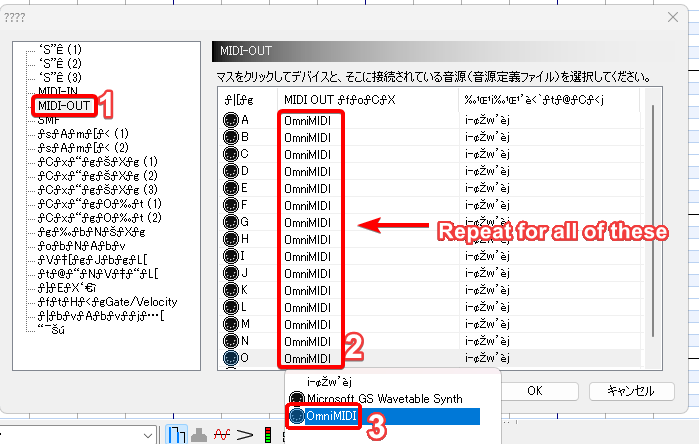Open the dropdown arrow in the bottom toolbar
699x444 pixels.
coord(158,435)
